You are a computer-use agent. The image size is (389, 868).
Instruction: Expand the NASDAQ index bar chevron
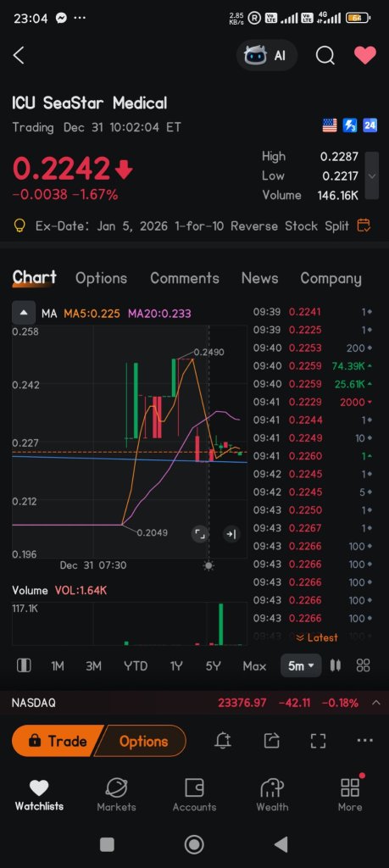pyautogui.click(x=375, y=703)
